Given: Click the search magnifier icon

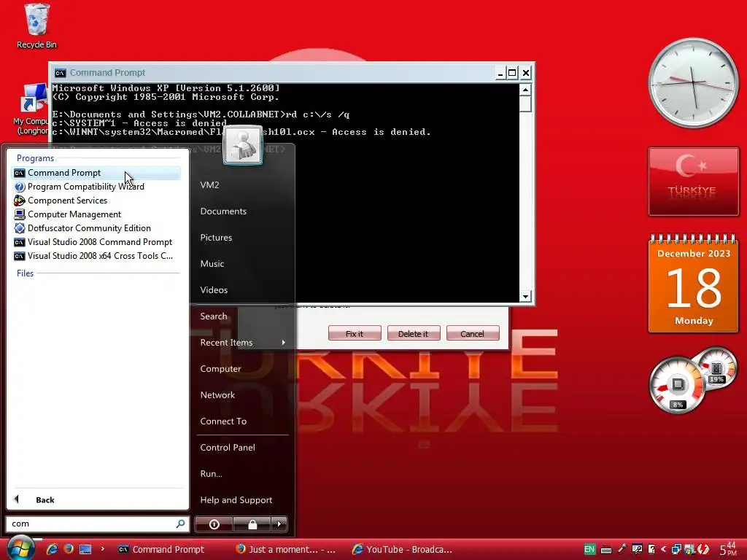Looking at the screenshot, I should (x=181, y=524).
